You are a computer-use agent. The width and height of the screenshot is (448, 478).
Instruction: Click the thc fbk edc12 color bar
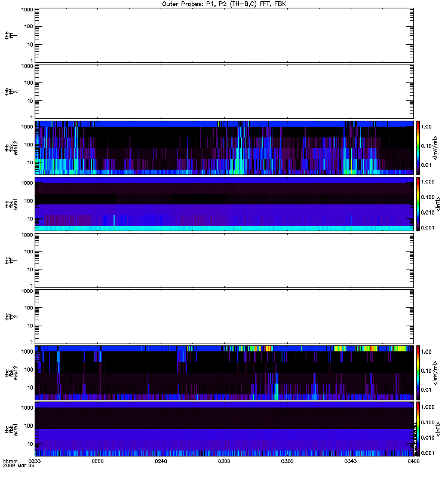point(418,373)
